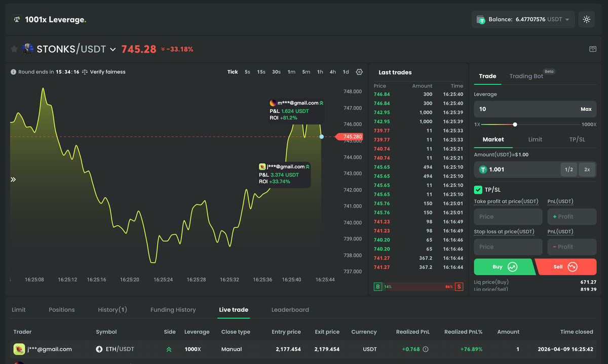Switch chart interval to 1h
608x364 pixels.
(x=320, y=72)
